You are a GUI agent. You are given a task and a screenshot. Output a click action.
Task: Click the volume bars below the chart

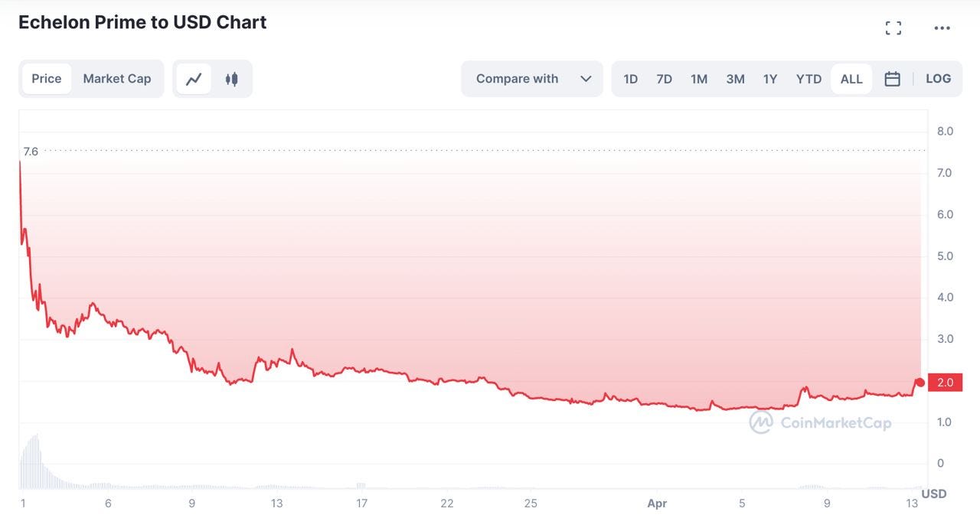click(34, 459)
